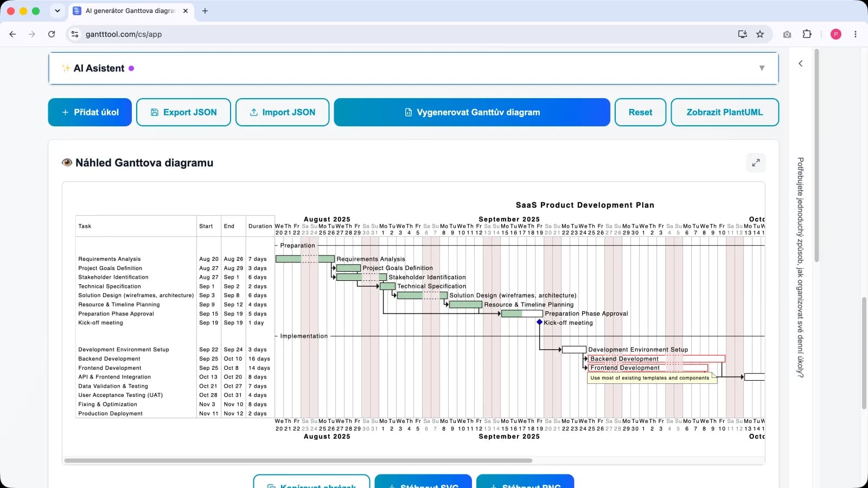The image size is (868, 488).
Task: Click Přidat úkol button
Action: tap(90, 112)
